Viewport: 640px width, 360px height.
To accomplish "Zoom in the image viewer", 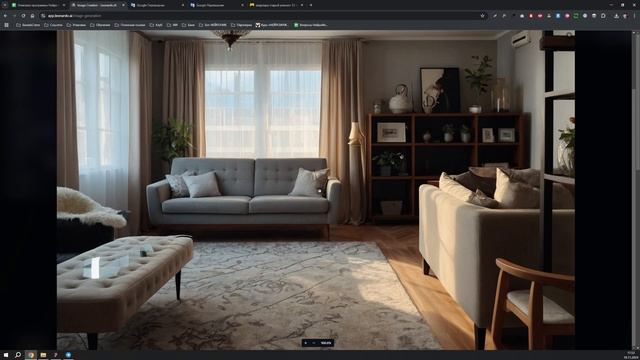I will coord(306,343).
